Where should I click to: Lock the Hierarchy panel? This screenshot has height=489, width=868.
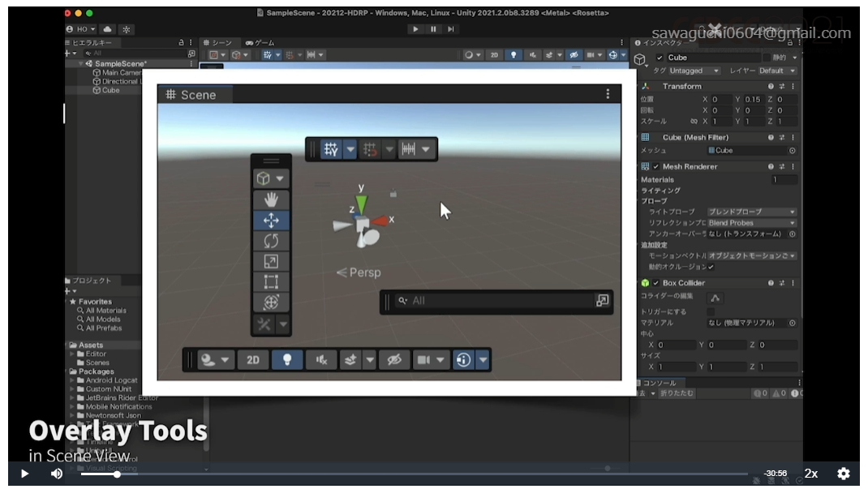[181, 43]
